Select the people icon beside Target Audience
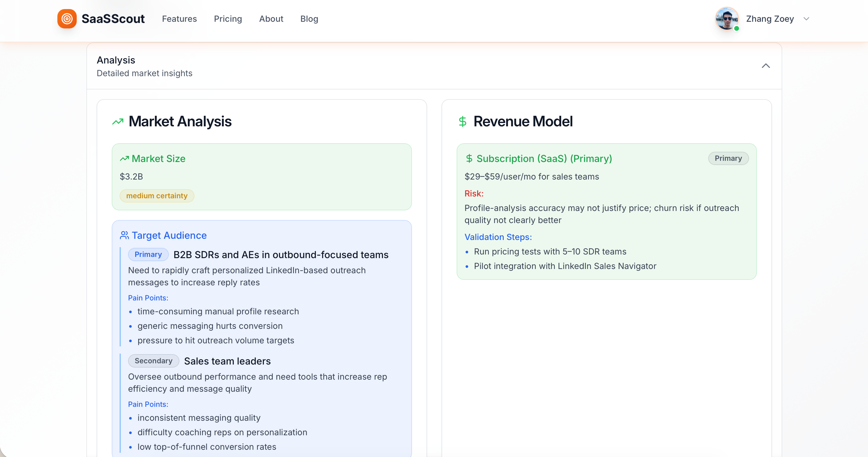The image size is (868, 457). pos(124,235)
